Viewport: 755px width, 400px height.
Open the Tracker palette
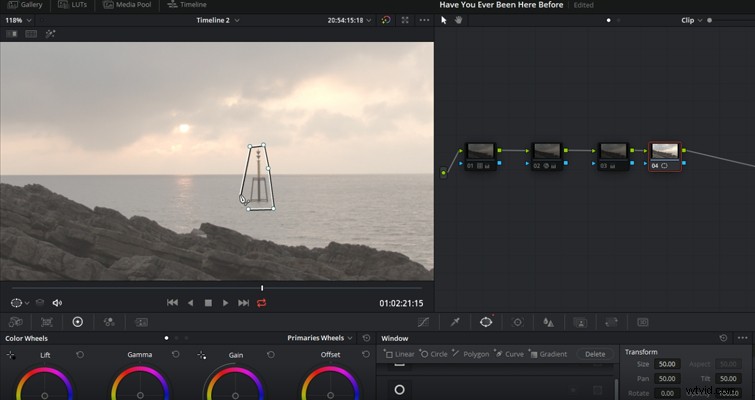[x=518, y=322]
